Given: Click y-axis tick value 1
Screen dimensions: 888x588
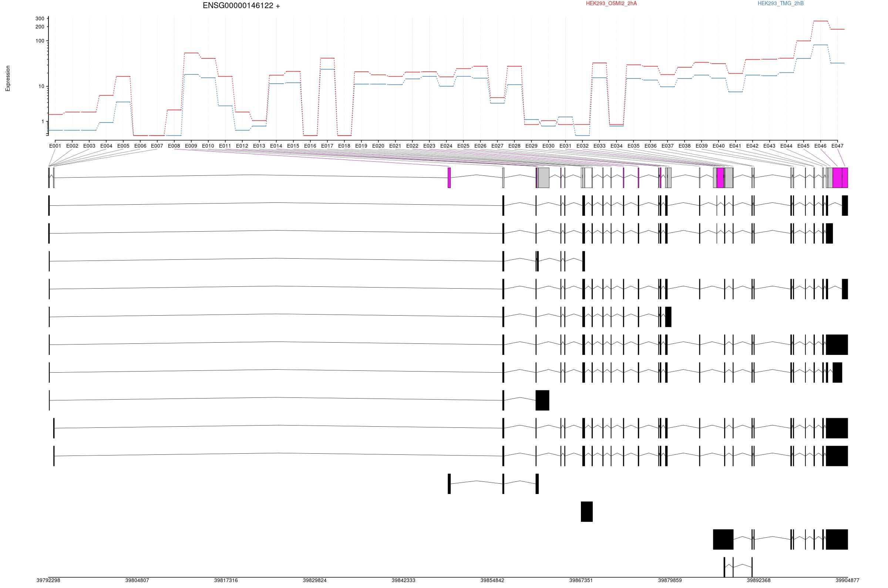Looking at the screenshot, I should tap(43, 121).
